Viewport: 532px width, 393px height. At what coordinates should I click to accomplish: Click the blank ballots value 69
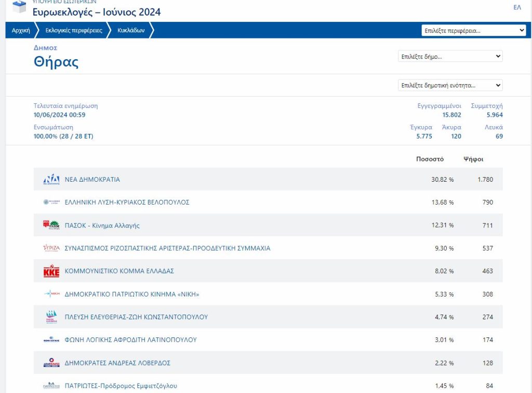[499, 136]
